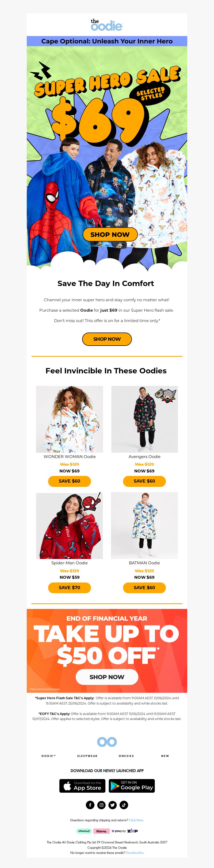This screenshot has height=868, width=214.
Task: Open the TikTok social icon
Action: [x=124, y=805]
